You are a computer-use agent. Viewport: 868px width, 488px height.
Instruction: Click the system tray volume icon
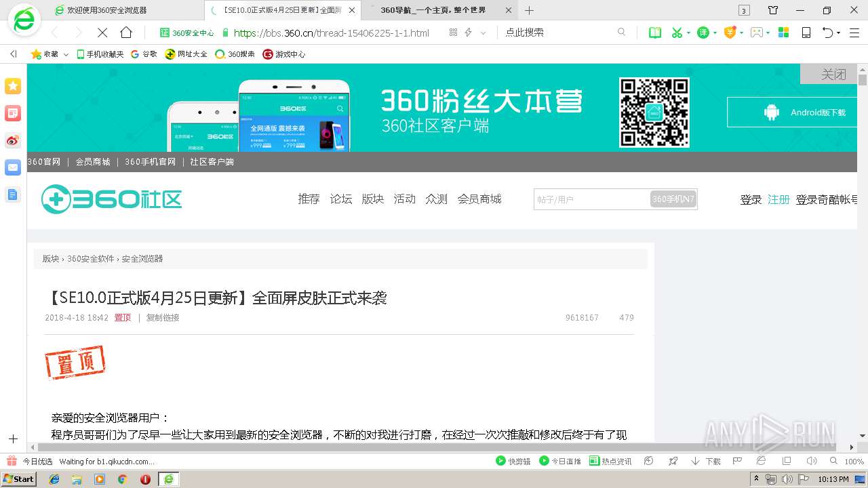pyautogui.click(x=787, y=479)
